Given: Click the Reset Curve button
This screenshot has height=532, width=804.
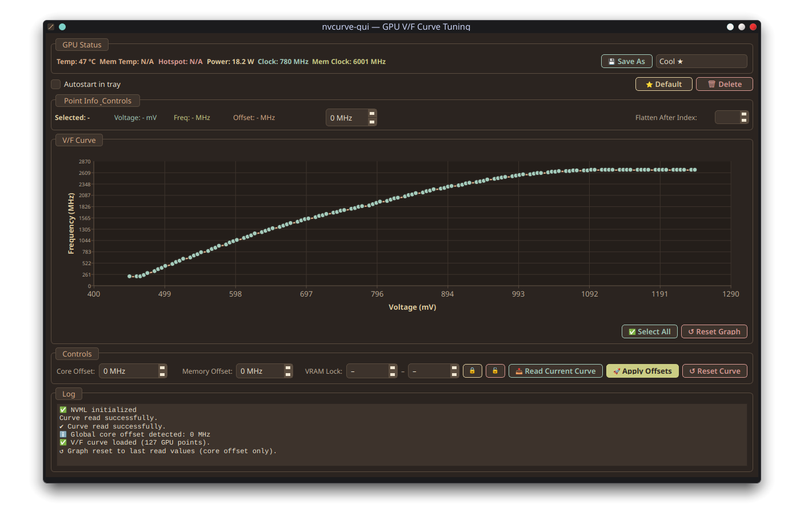Looking at the screenshot, I should click(x=714, y=371).
